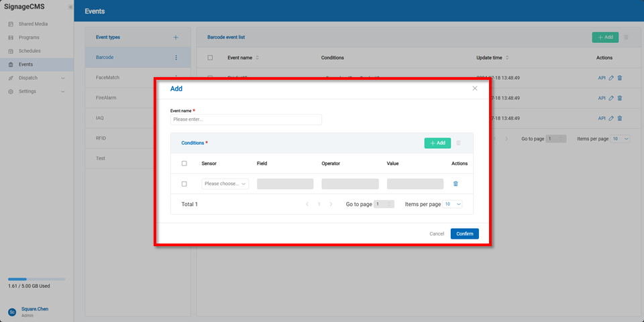
Task: Close the Add dialog with the X
Action: (x=475, y=89)
